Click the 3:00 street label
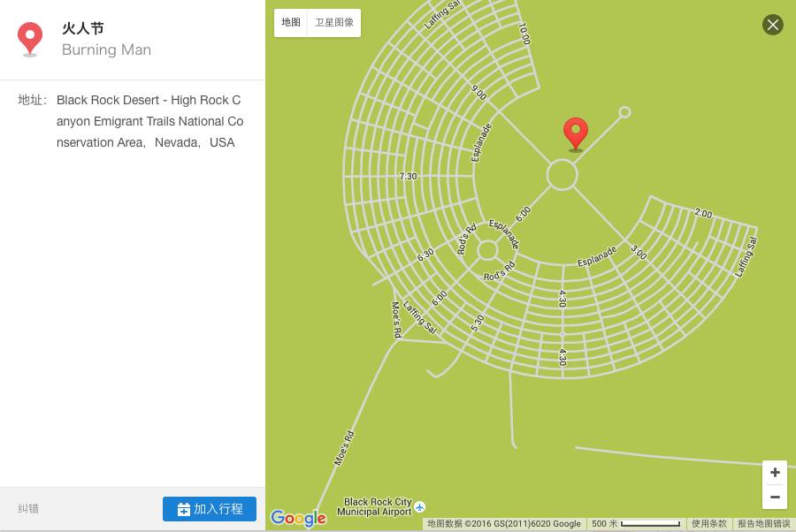This screenshot has height=532, width=796. pos(639,252)
